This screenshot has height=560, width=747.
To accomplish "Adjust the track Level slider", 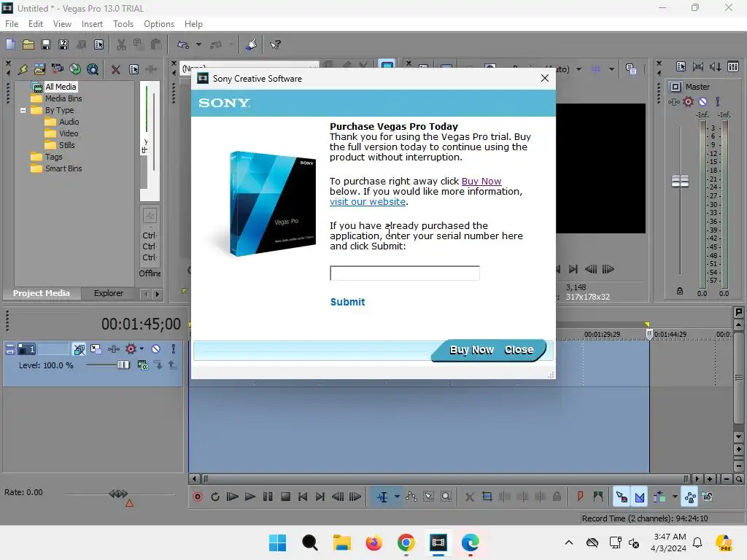I will pyautogui.click(x=123, y=365).
